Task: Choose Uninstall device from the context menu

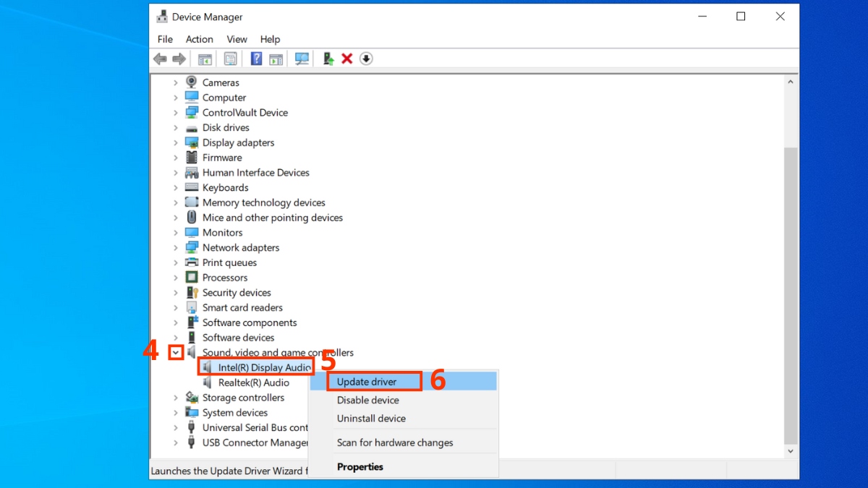Action: [404, 419]
